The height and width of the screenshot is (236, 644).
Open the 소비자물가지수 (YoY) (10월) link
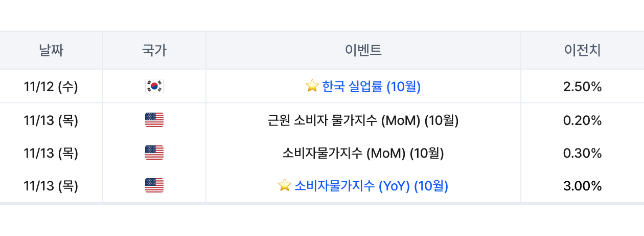(x=371, y=186)
